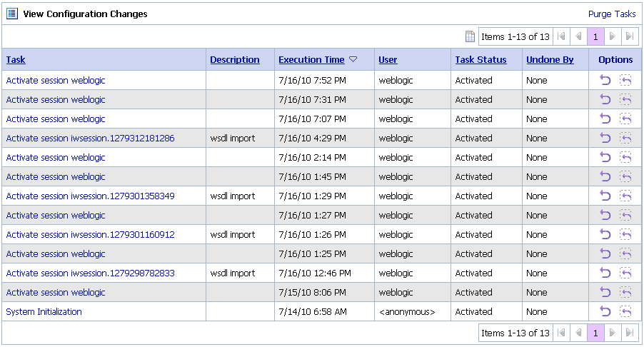The image size is (644, 347).
Task: Undo into session for 1:25 PM task
Action: click(x=625, y=253)
